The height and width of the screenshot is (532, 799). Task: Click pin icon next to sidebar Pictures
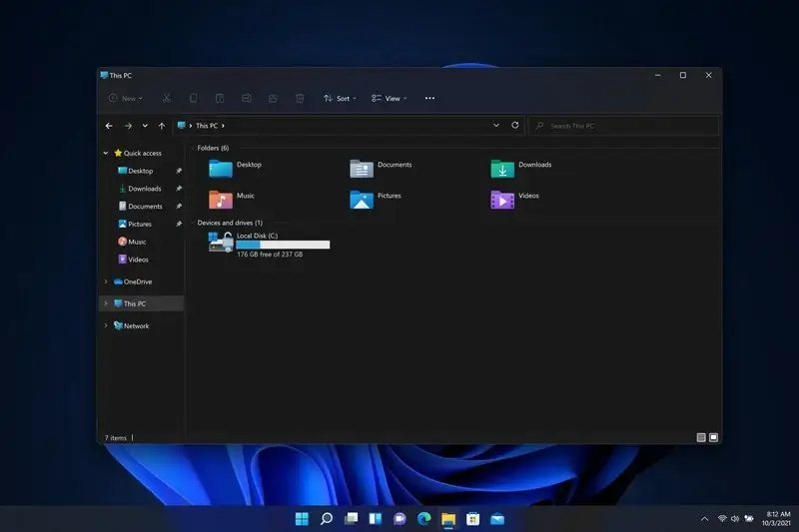[179, 224]
